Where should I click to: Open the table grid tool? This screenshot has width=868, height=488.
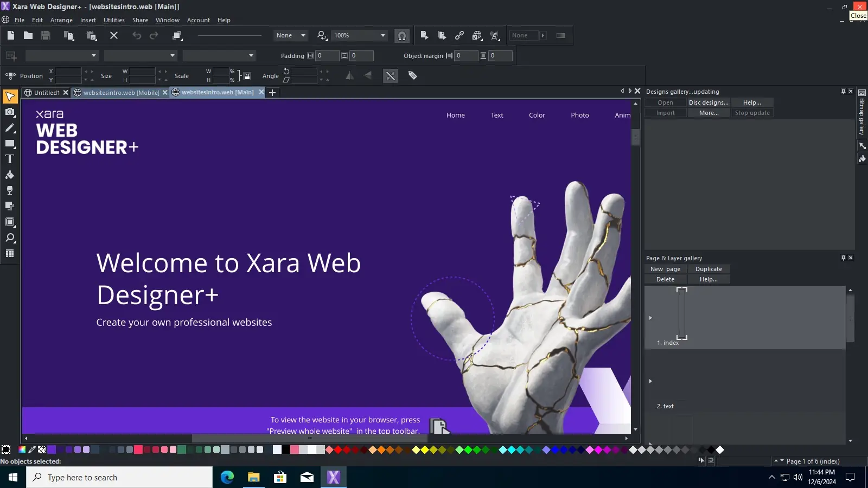10,254
